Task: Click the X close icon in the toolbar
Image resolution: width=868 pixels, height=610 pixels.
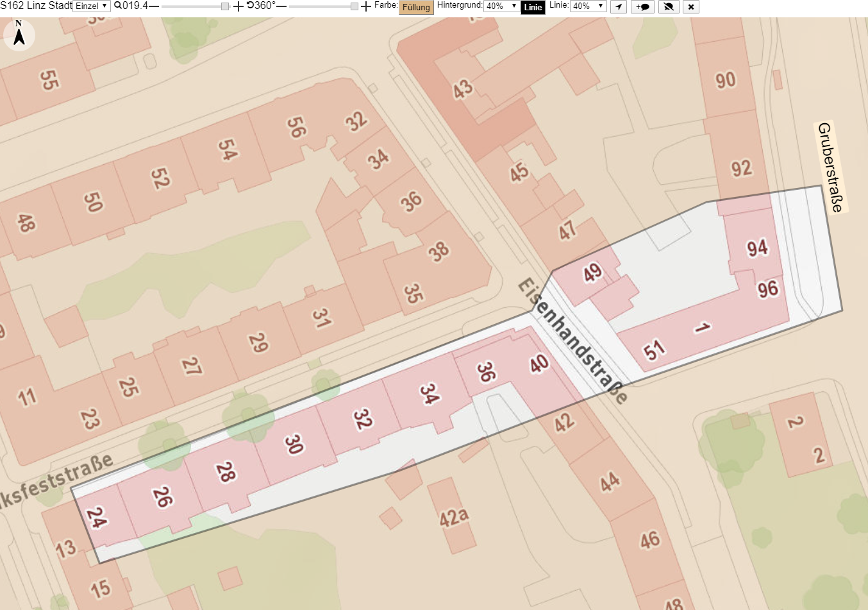Action: click(690, 7)
